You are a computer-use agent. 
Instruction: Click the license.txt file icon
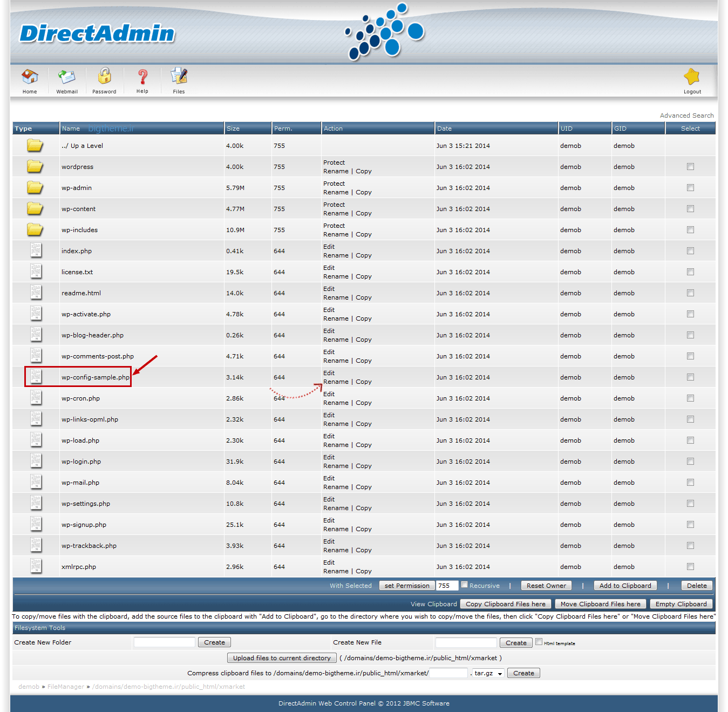point(36,272)
